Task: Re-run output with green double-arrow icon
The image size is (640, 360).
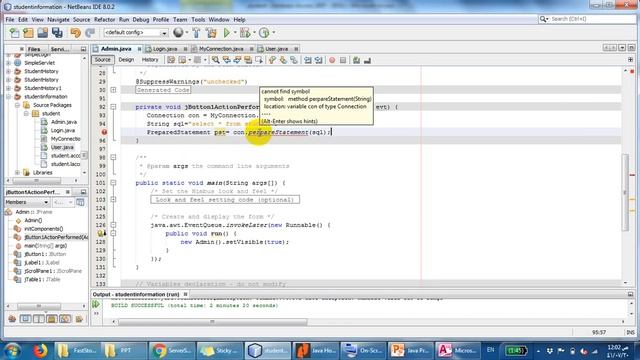Action: (x=96, y=304)
